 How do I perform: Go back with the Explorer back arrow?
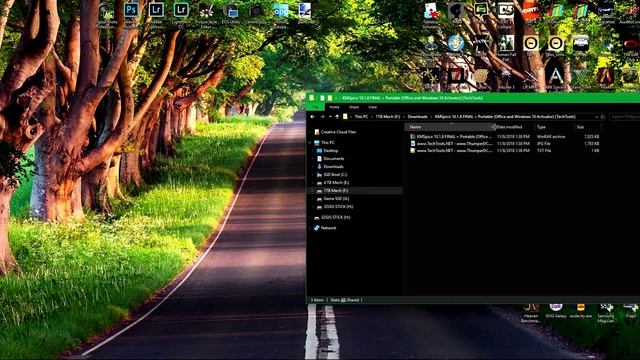tap(313, 117)
